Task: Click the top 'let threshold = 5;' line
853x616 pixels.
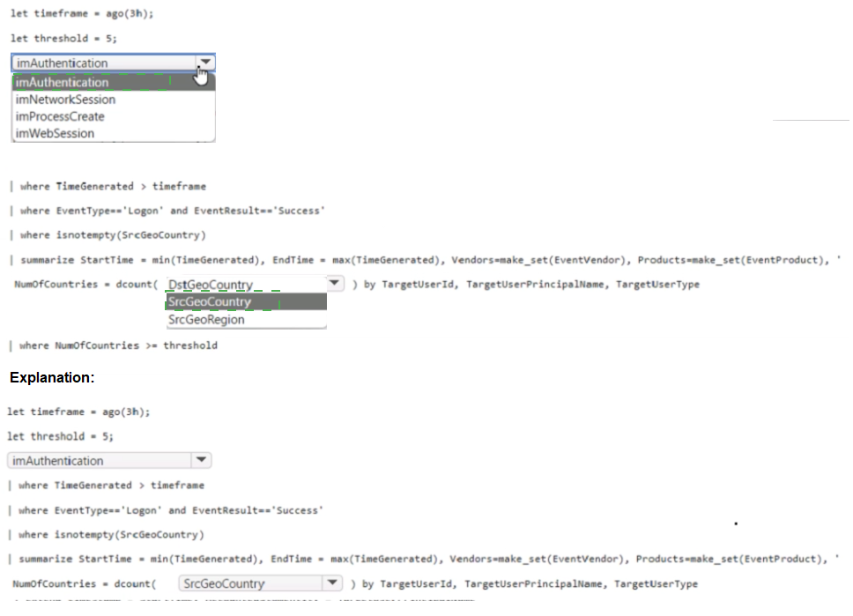Action: (63, 39)
